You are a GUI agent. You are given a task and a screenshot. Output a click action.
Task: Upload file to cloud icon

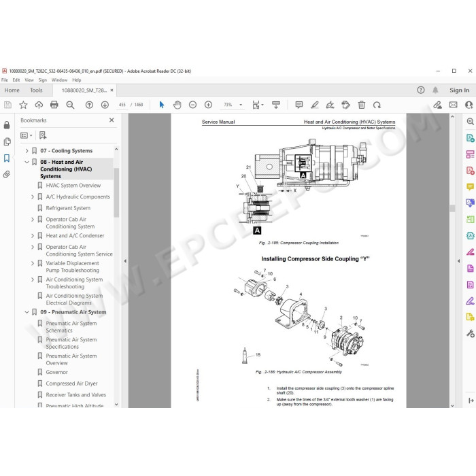pos(39,105)
